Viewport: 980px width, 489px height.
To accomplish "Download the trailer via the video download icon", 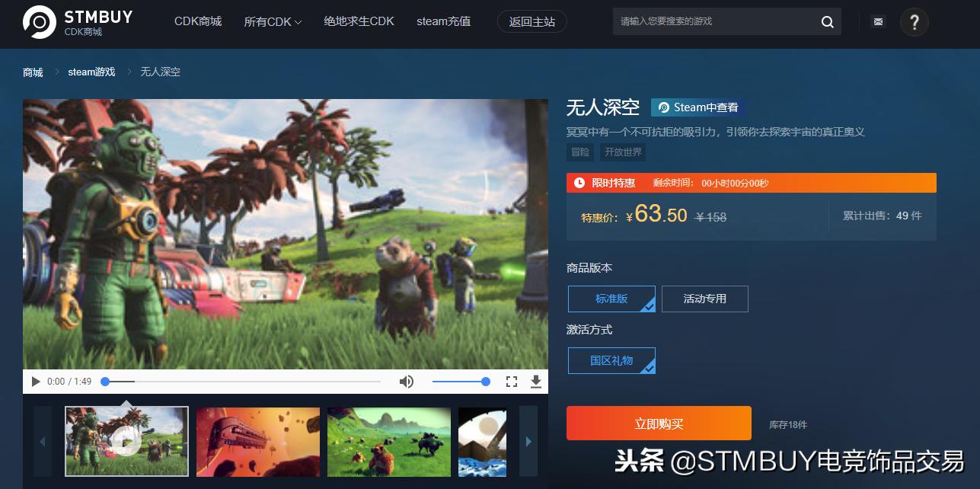I will point(535,381).
